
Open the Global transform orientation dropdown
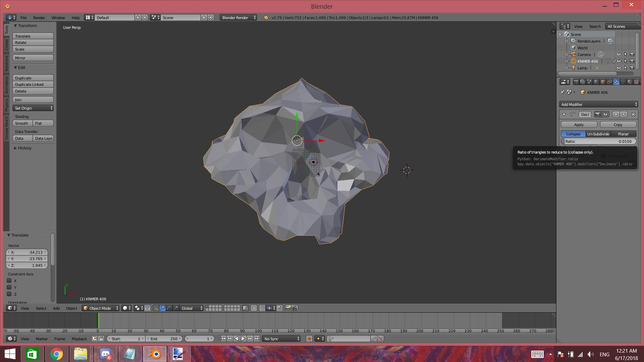click(192, 308)
